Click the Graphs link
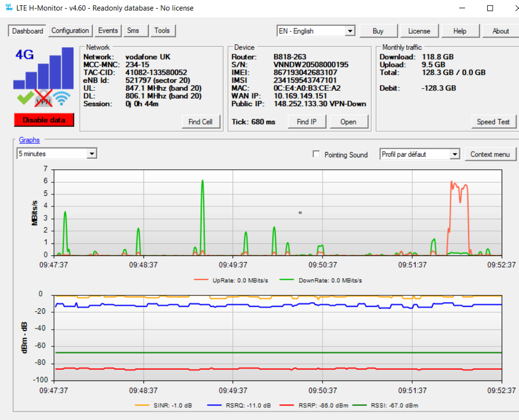 coord(29,140)
